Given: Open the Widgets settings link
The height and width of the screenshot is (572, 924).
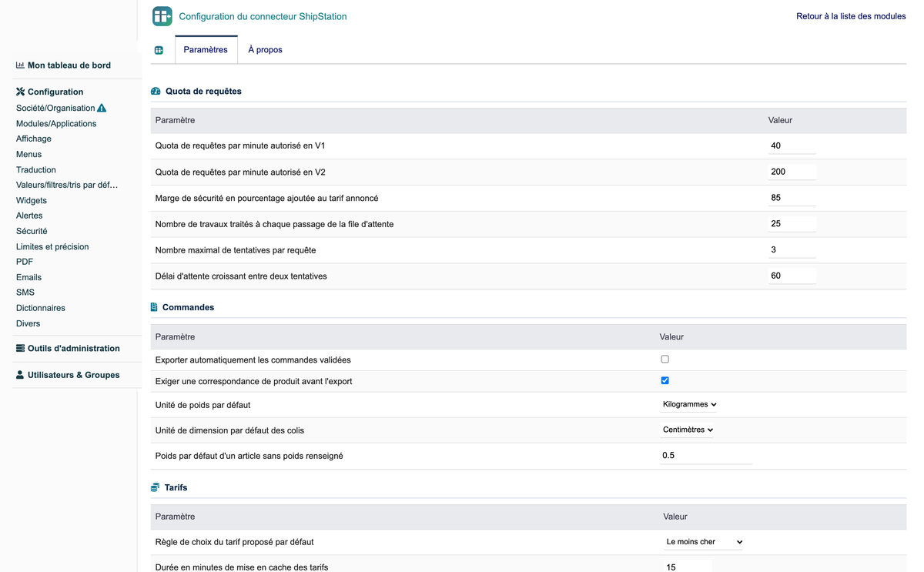Looking at the screenshot, I should pos(32,200).
